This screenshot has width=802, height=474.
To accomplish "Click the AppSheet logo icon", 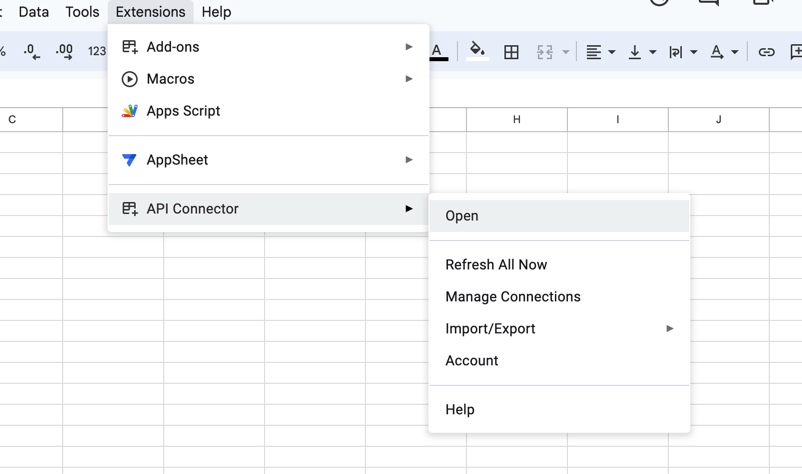I will point(129,160).
